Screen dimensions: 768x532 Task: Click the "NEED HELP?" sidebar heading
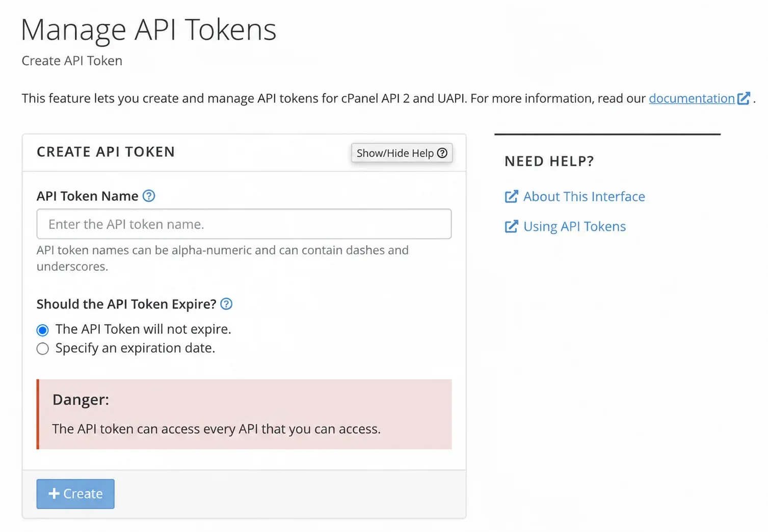point(549,162)
